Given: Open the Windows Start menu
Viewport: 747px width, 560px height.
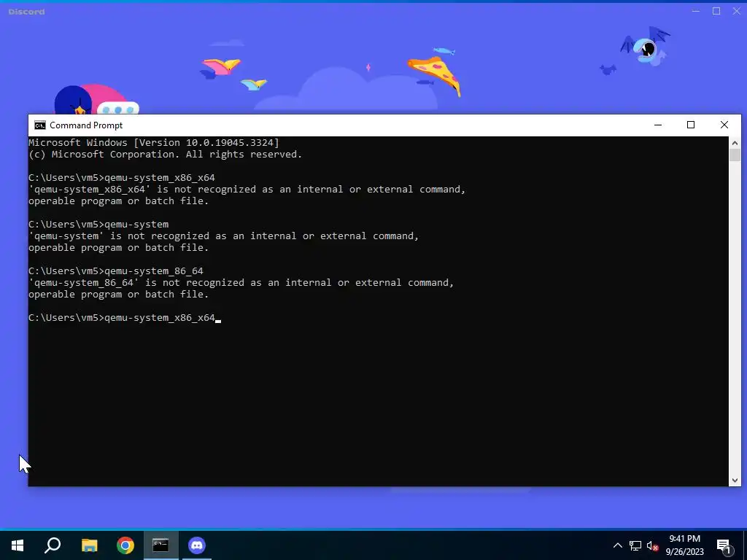Looking at the screenshot, I should click(18, 545).
